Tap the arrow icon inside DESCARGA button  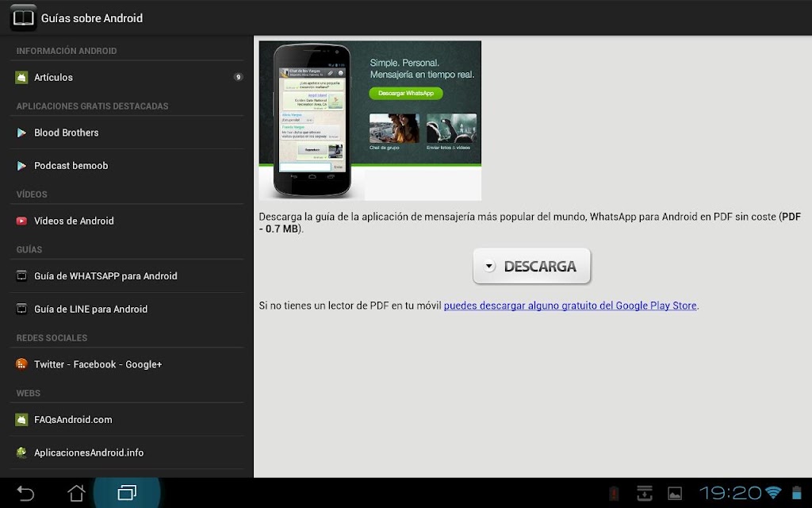click(x=489, y=266)
